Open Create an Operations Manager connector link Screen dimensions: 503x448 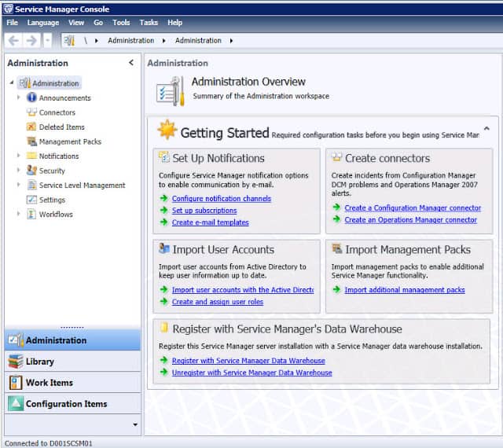coord(410,220)
